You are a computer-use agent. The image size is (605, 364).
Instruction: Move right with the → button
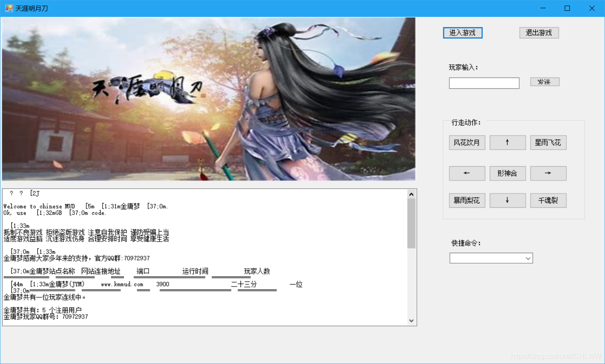click(548, 173)
